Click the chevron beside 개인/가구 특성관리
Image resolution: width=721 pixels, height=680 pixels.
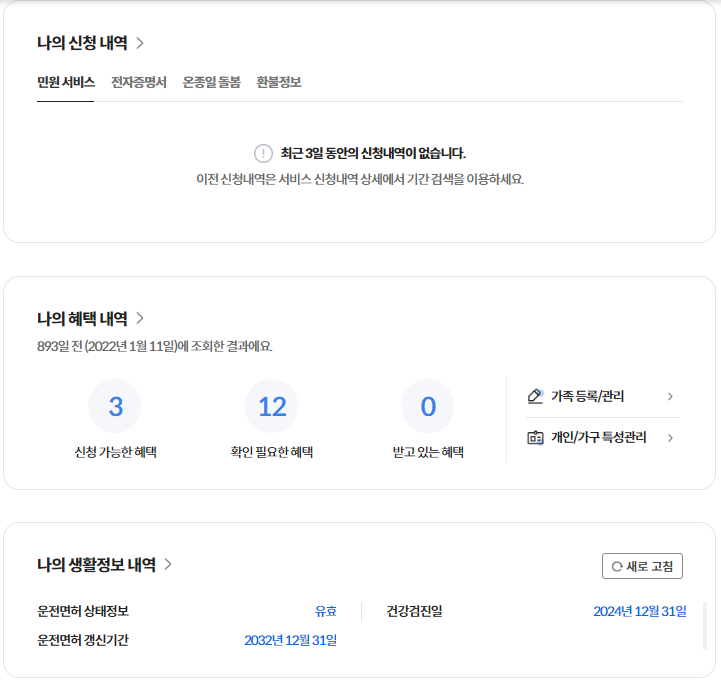click(670, 438)
